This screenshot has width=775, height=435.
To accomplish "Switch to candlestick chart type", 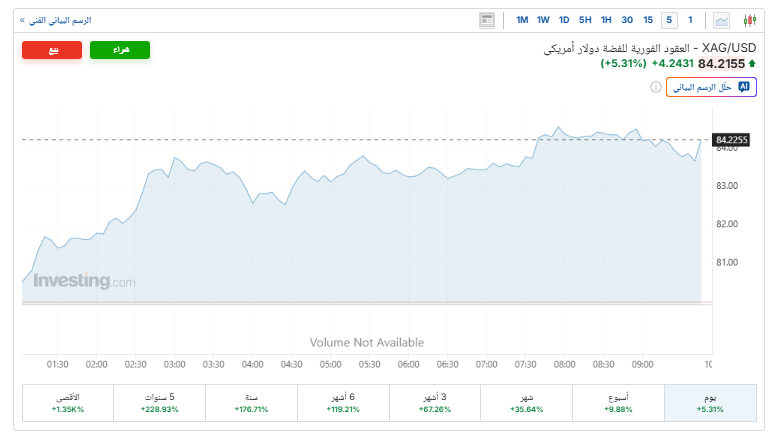I will click(x=748, y=20).
